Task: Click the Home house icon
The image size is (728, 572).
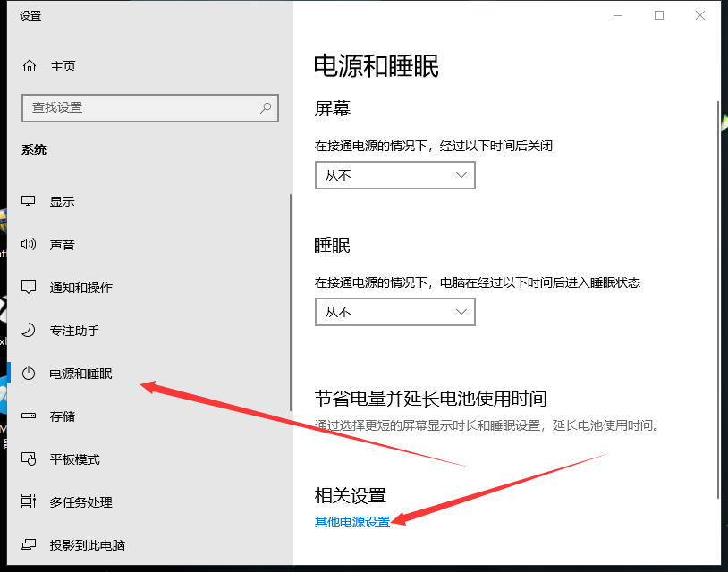Action: click(30, 66)
